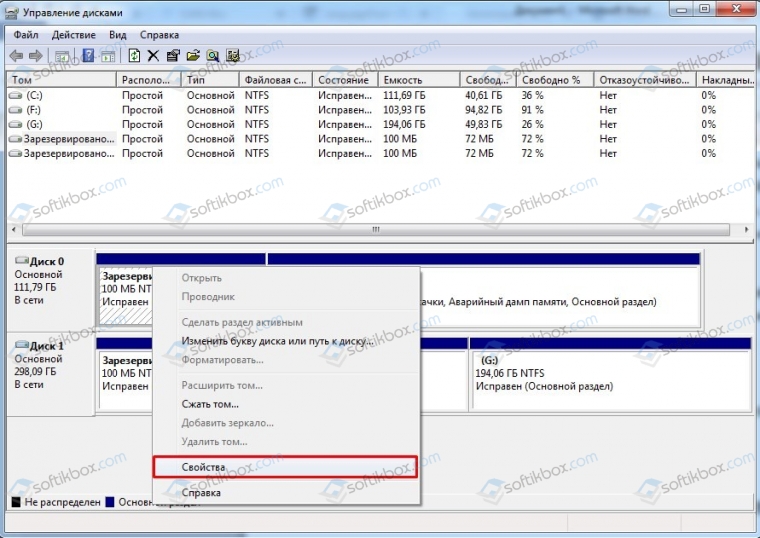Toggle the action pane toolbar icon
The image size is (760, 538).
pyautogui.click(x=108, y=56)
